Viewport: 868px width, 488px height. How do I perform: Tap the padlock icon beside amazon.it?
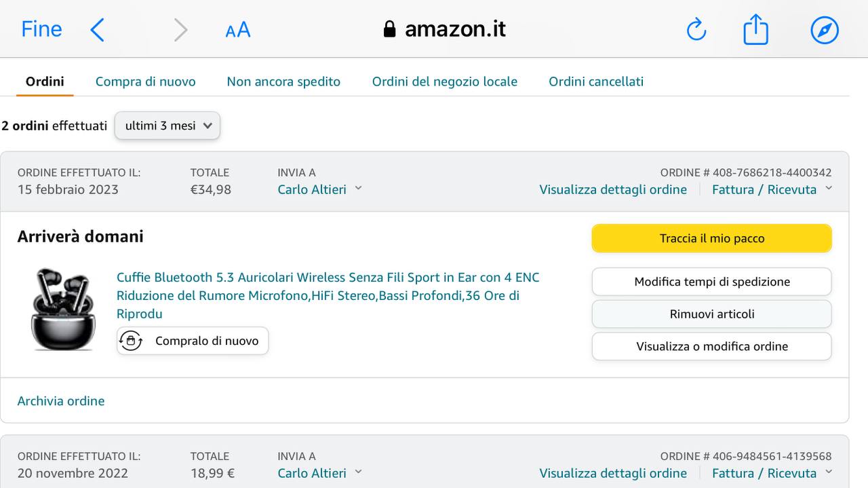tap(389, 29)
